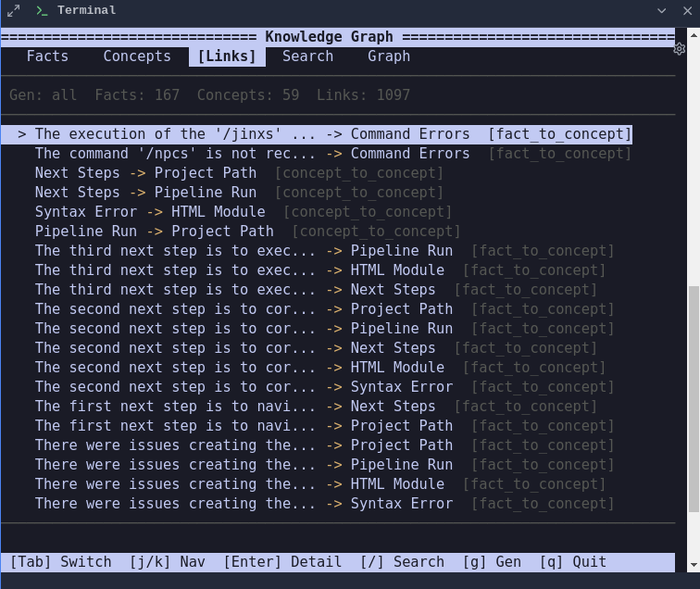Image resolution: width=700 pixels, height=589 pixels.
Task: Select the '/jinxs' execution Command Errors link row
Action: coord(317,134)
